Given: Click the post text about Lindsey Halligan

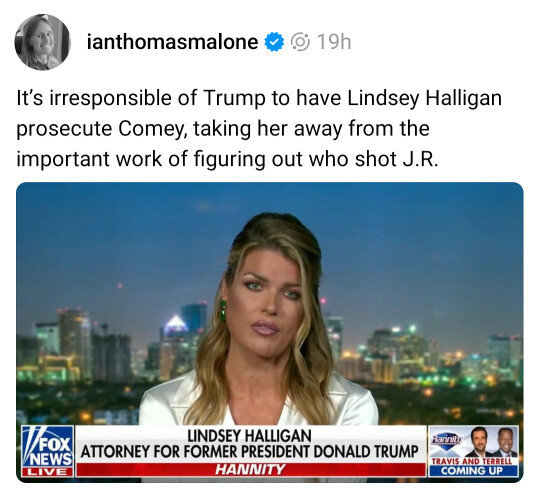Looking at the screenshot, I should coord(259,128).
